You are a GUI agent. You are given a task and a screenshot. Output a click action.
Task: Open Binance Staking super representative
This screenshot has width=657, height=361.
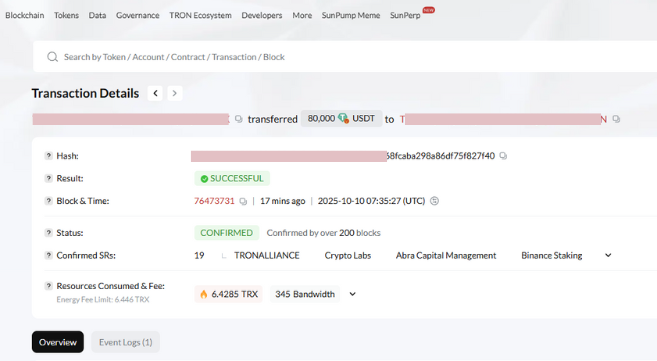tap(552, 255)
